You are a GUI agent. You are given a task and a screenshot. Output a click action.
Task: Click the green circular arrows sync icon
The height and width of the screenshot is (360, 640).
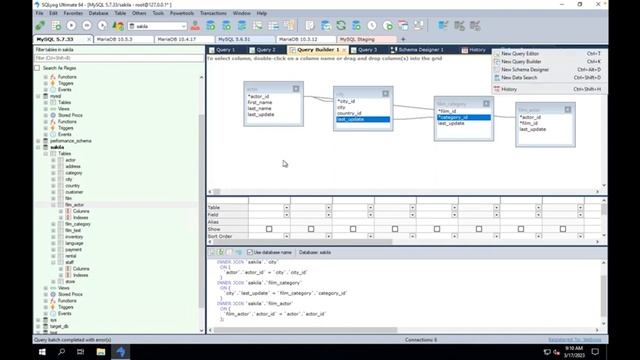pos(341,26)
